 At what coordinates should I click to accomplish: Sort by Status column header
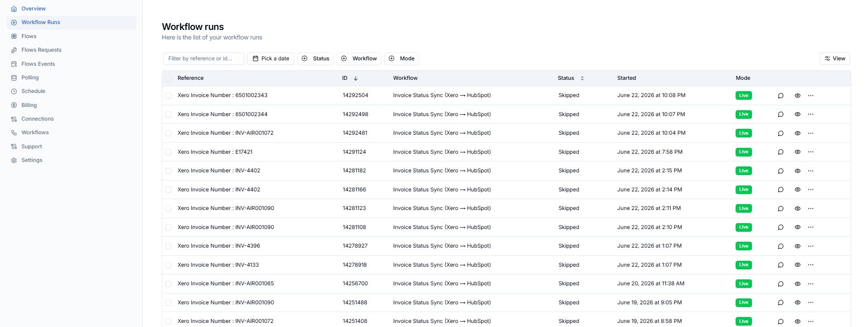point(571,78)
